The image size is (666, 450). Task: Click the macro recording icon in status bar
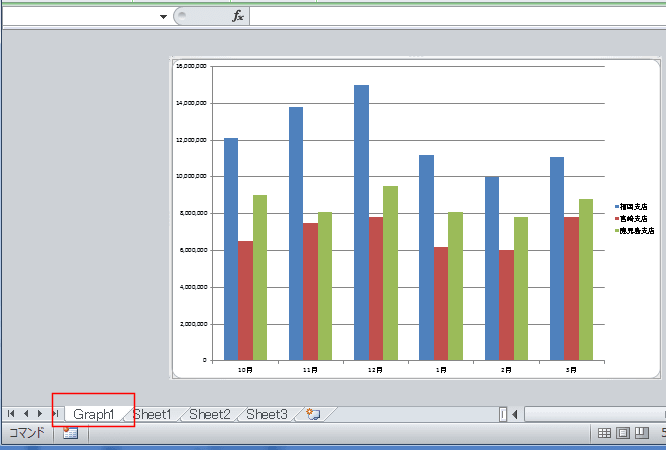point(70,433)
